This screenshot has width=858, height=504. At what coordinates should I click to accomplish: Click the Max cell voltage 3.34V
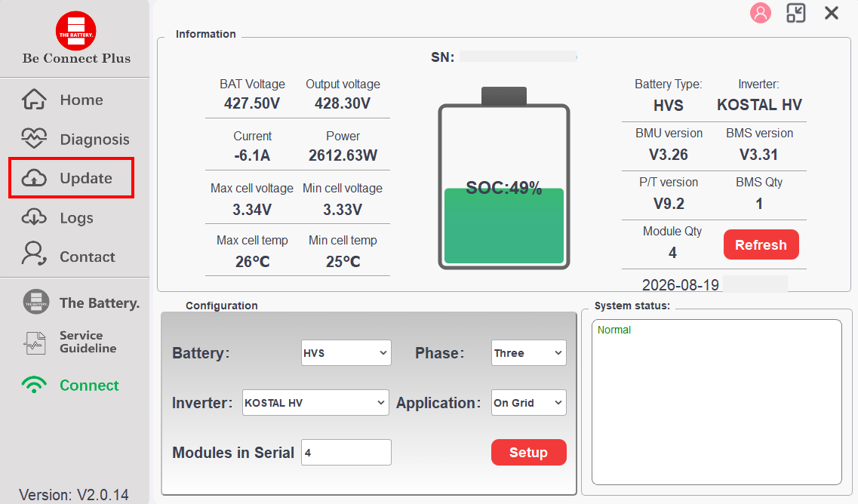pyautogui.click(x=252, y=210)
